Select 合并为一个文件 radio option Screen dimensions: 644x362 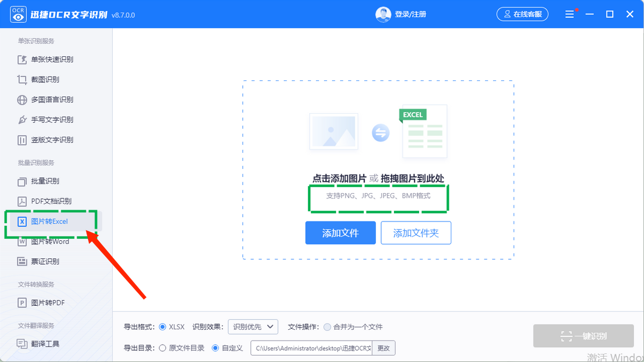327,327
